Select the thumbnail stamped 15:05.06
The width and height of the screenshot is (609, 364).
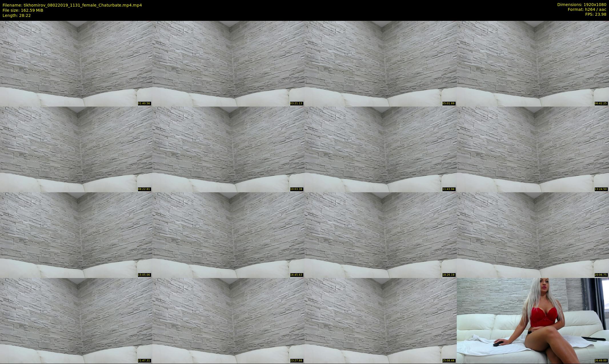point(76,235)
